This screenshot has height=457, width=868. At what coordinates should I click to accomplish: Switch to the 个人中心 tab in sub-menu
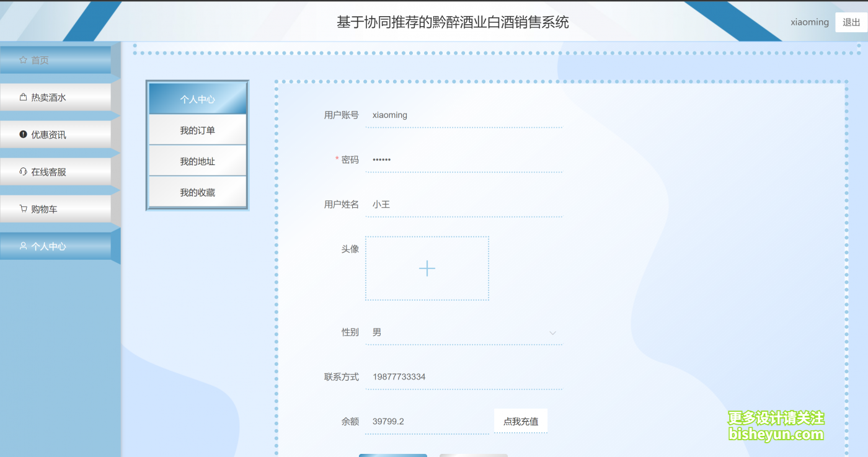tap(198, 99)
